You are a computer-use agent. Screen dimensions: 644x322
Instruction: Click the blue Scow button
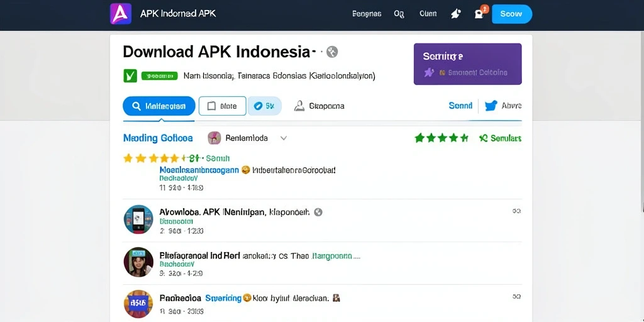point(511,14)
